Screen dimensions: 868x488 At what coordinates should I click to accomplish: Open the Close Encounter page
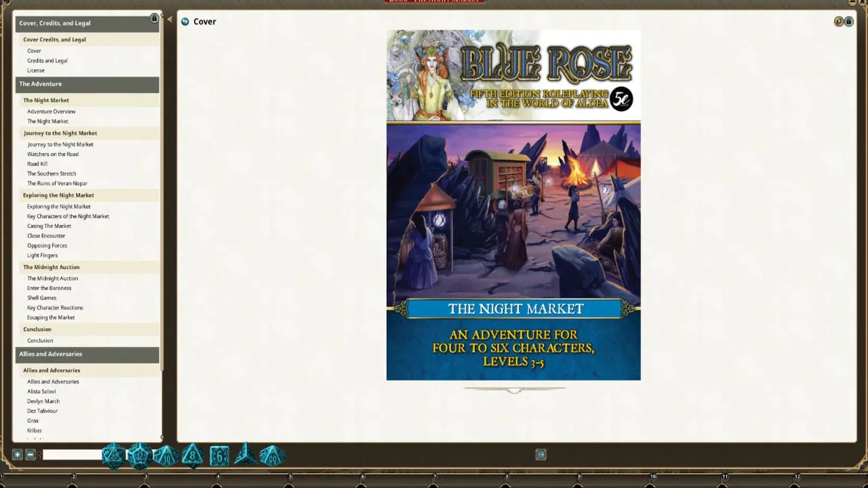point(46,236)
